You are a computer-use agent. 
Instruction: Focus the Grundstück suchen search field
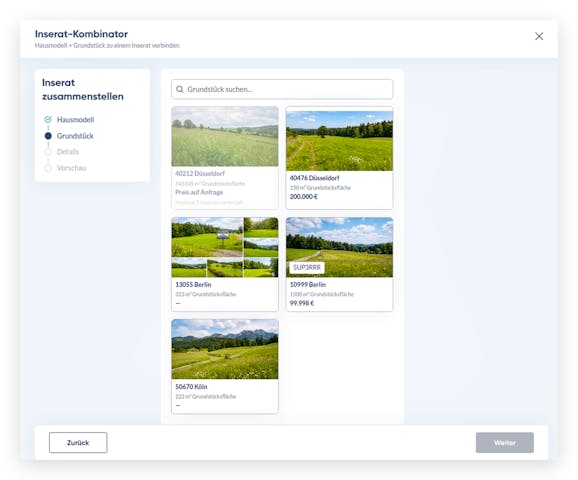(x=282, y=89)
